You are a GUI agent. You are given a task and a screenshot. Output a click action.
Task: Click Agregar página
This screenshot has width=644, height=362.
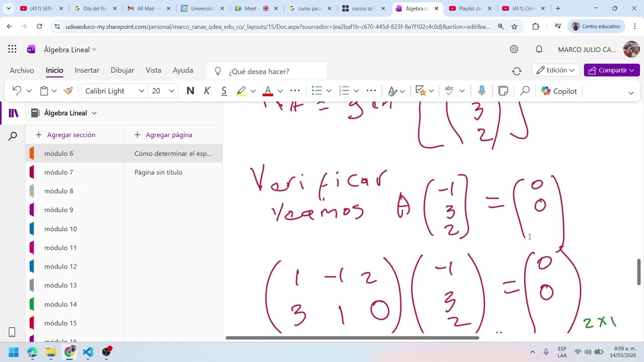click(x=164, y=135)
